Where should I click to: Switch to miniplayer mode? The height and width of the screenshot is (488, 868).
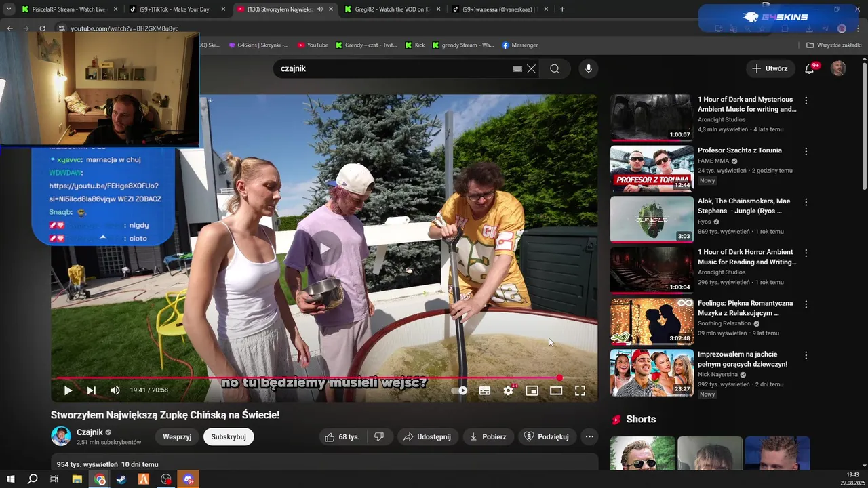(x=532, y=390)
